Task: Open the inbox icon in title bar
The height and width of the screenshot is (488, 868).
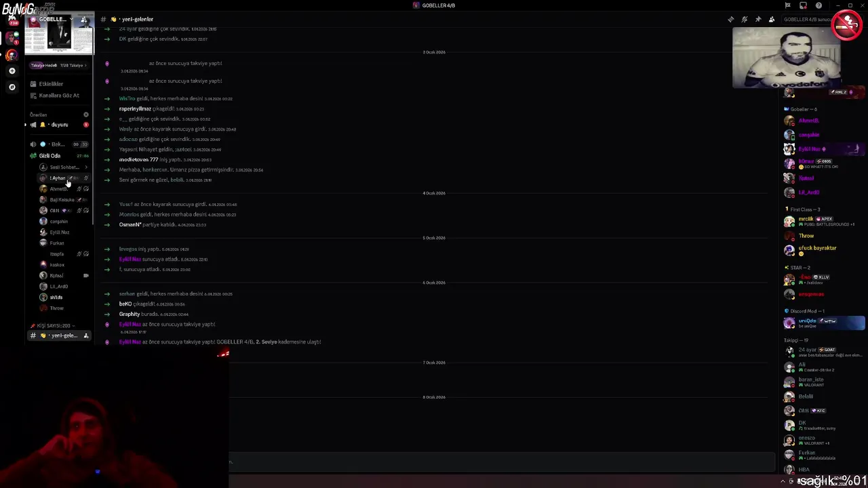Action: [803, 5]
